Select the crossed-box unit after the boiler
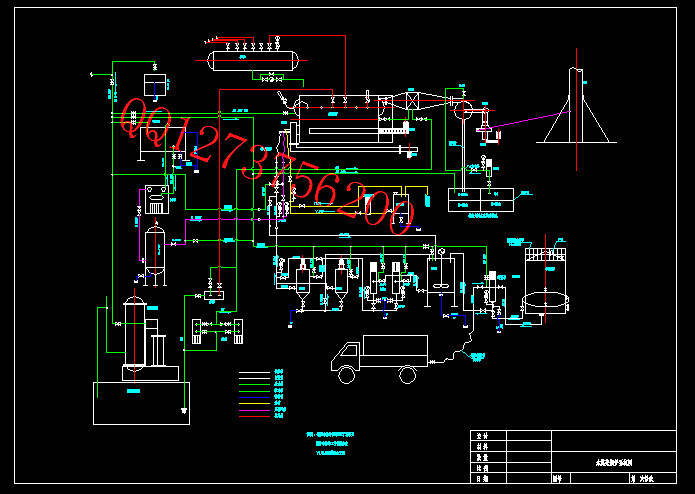This screenshot has height=494, width=695. (413, 101)
